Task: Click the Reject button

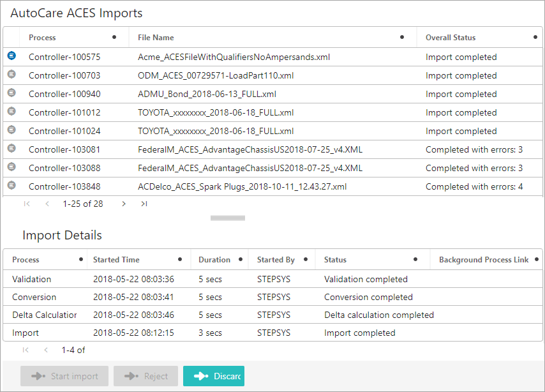Action: [x=146, y=376]
